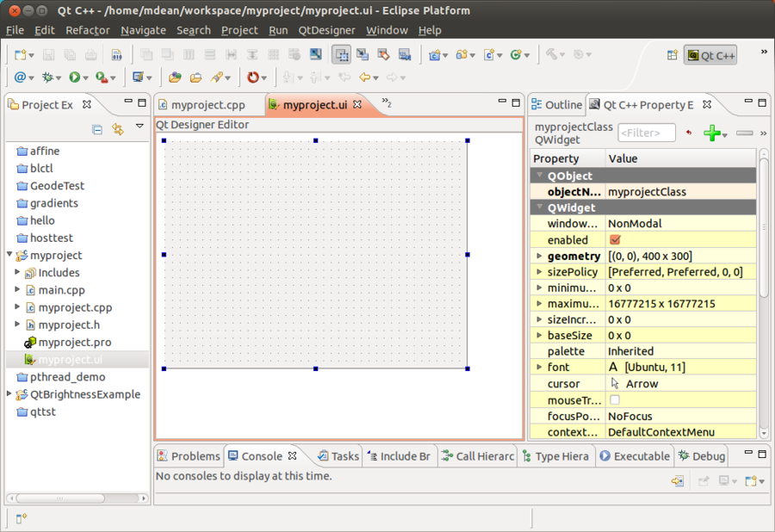Switch to the myproject.cpp tab

pyautogui.click(x=212, y=104)
